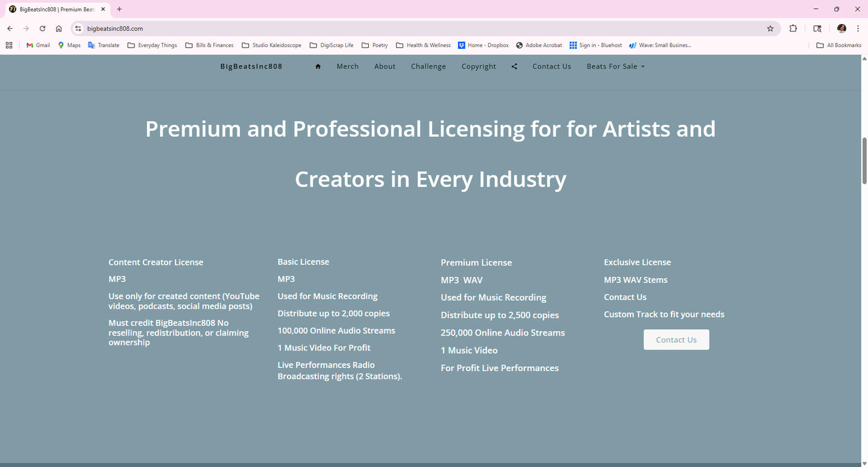This screenshot has height=467, width=868.
Task: Open Gmail bookmark in bookmarks bar
Action: pos(38,45)
